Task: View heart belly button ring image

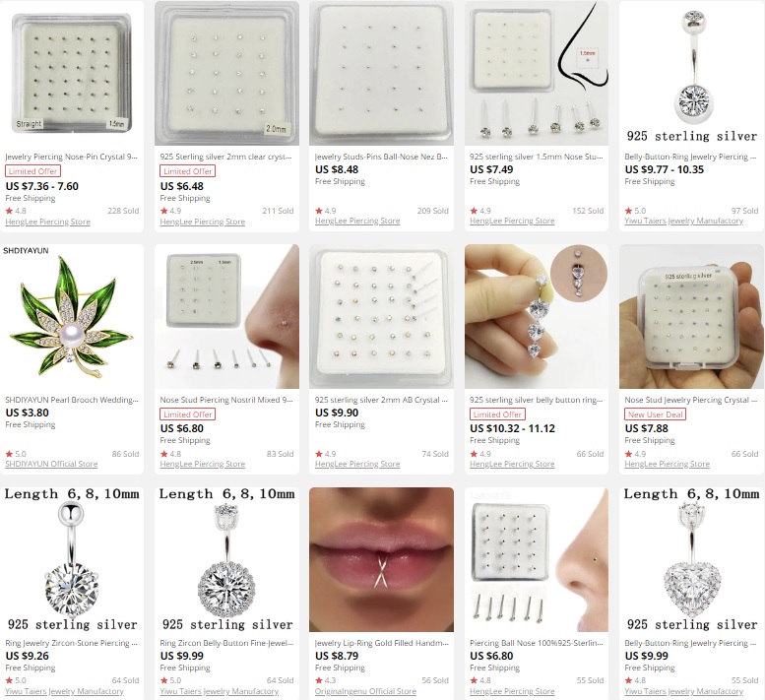Action: tap(691, 559)
